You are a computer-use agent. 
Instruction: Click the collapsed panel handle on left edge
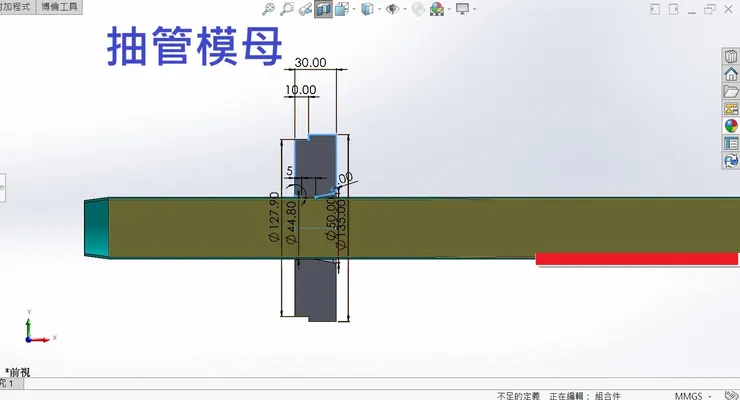point(2,188)
